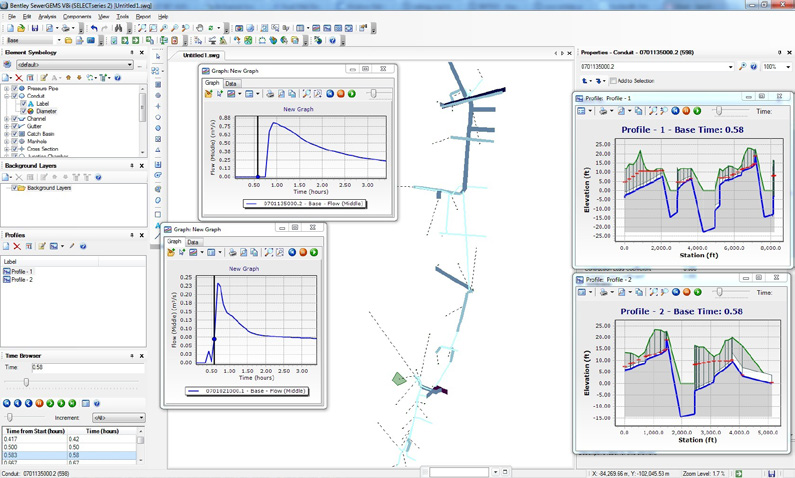This screenshot has height=478, width=795.
Task: Open the 0701135000.2 element dropdown in Properties
Action: [731, 66]
